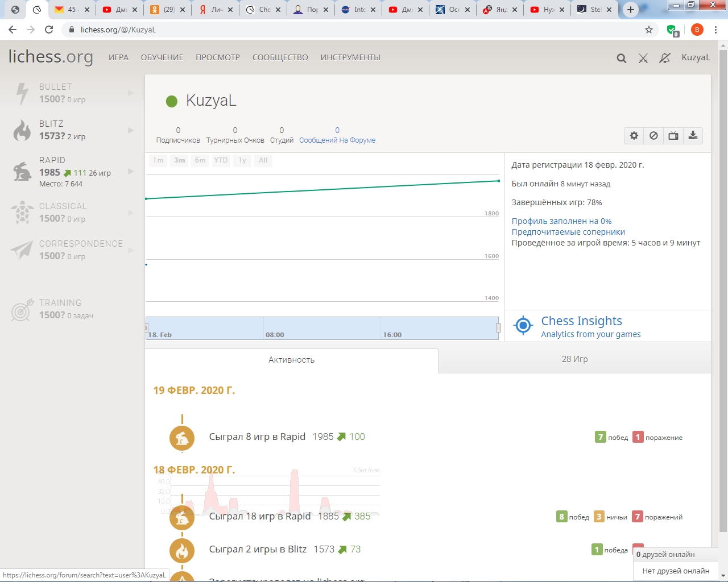The image size is (728, 582).
Task: Open profile settings gear icon
Action: (634, 135)
